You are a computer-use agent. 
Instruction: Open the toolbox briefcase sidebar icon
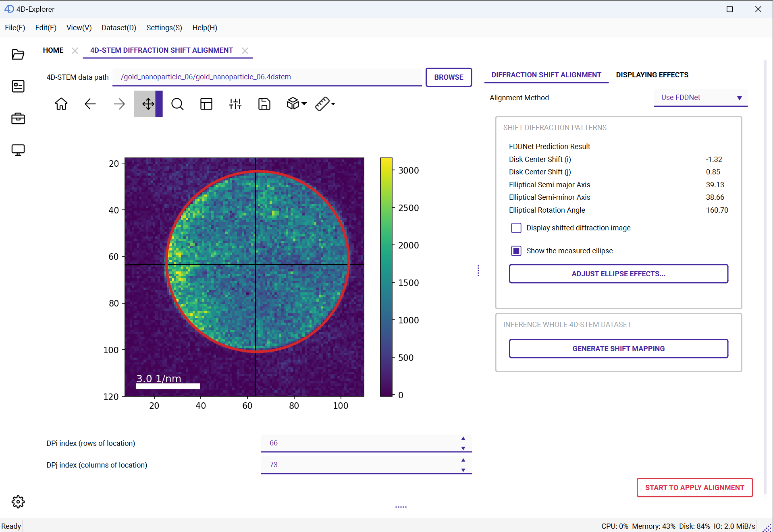tap(18, 118)
